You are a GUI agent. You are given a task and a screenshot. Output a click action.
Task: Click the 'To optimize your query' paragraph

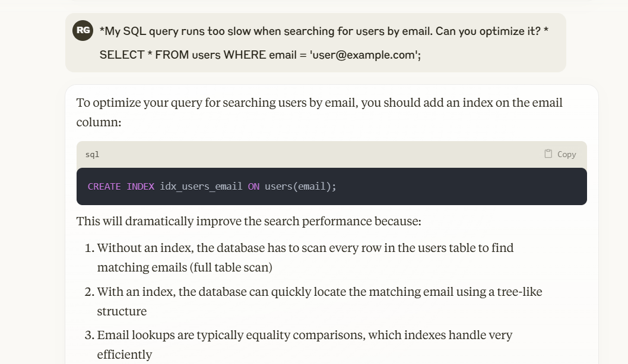click(319, 103)
